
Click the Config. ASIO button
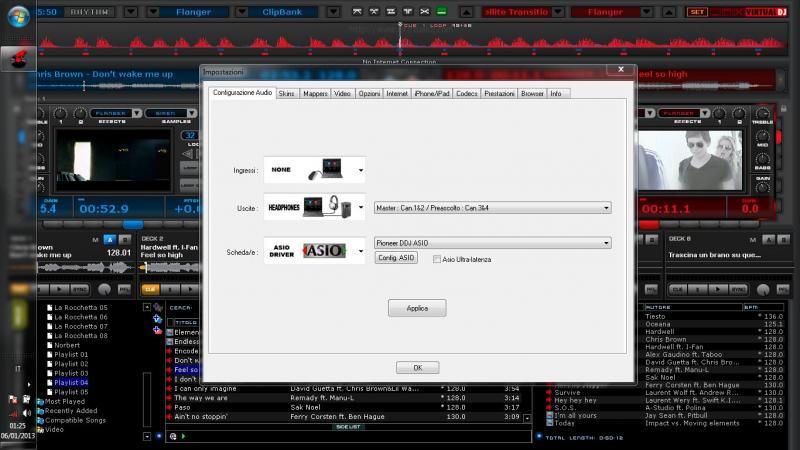pyautogui.click(x=396, y=259)
